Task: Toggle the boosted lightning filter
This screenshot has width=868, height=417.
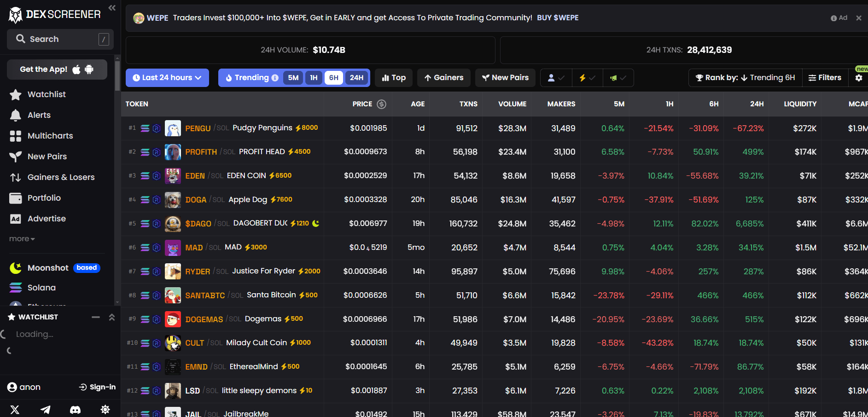Action: [588, 78]
